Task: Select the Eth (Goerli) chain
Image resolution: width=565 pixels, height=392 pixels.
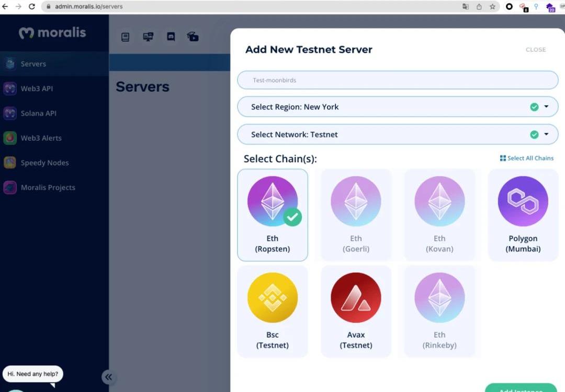Action: click(x=356, y=215)
